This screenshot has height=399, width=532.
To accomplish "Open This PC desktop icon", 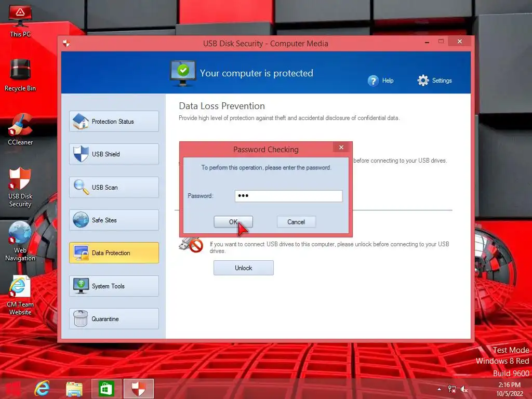I will coord(20,21).
